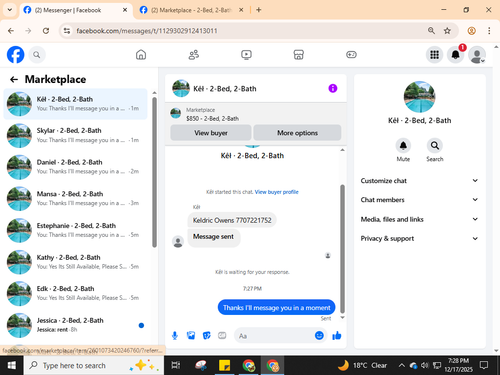Image resolution: width=500 pixels, height=375 pixels.
Task: Click taskbar Type here to search box
Action: pos(94,365)
